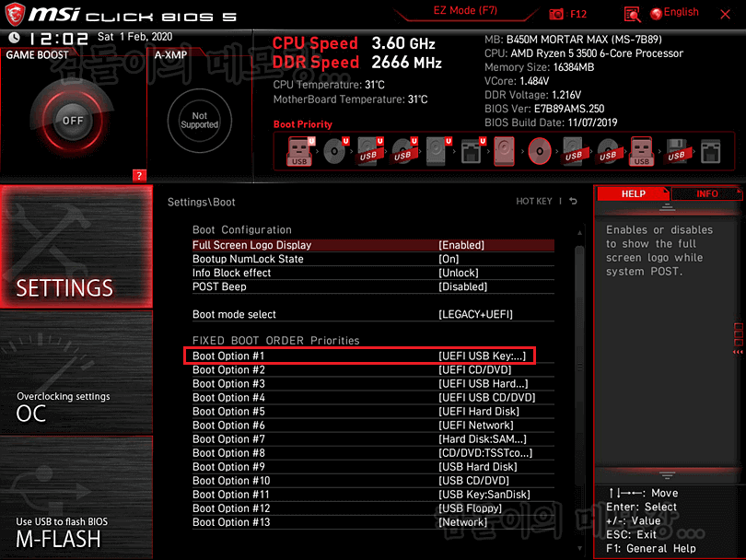
Task: Click the HOT KEY label
Action: 534,202
